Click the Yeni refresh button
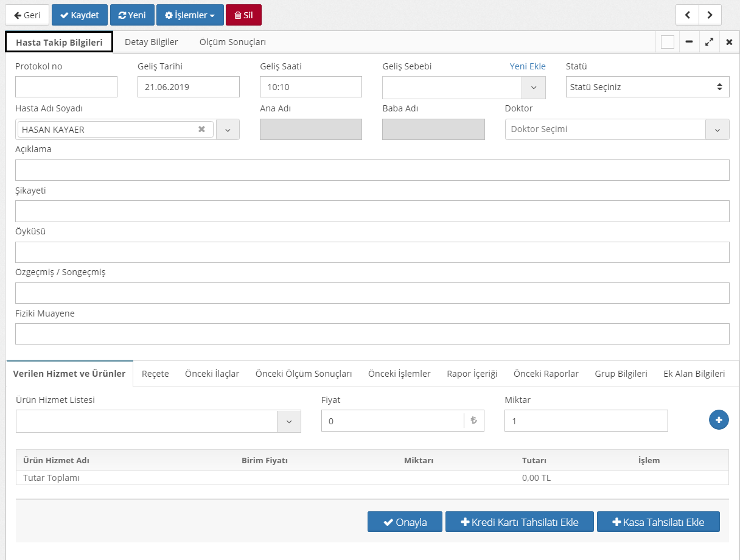 (x=132, y=15)
